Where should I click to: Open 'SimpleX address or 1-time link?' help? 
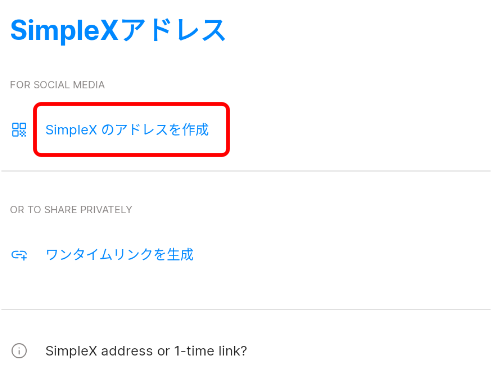click(146, 351)
